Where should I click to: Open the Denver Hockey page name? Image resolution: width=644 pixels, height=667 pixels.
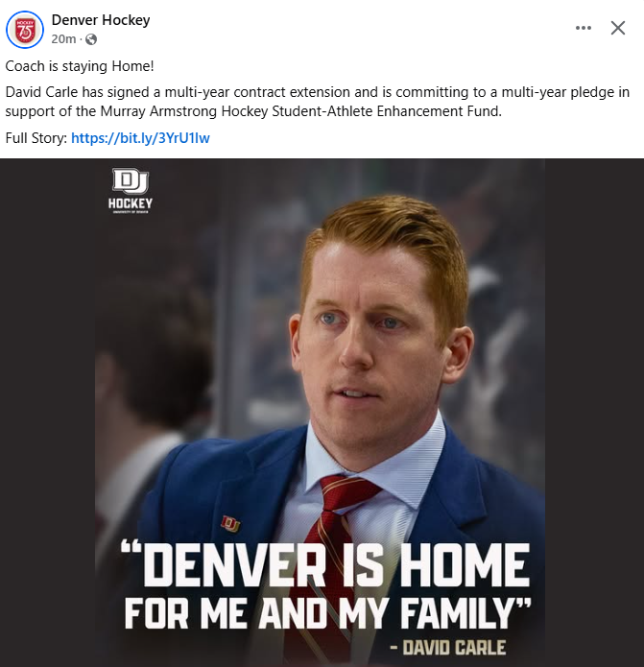tap(101, 20)
